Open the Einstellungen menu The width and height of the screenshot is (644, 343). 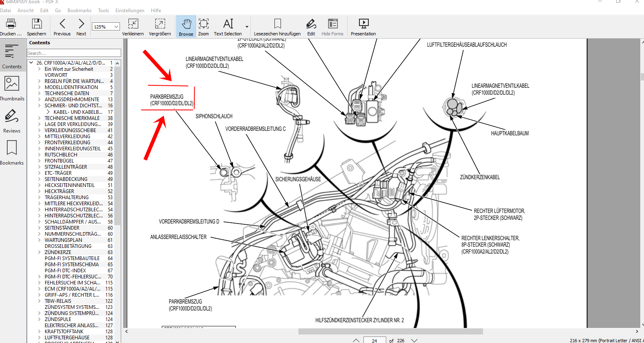pyautogui.click(x=130, y=11)
